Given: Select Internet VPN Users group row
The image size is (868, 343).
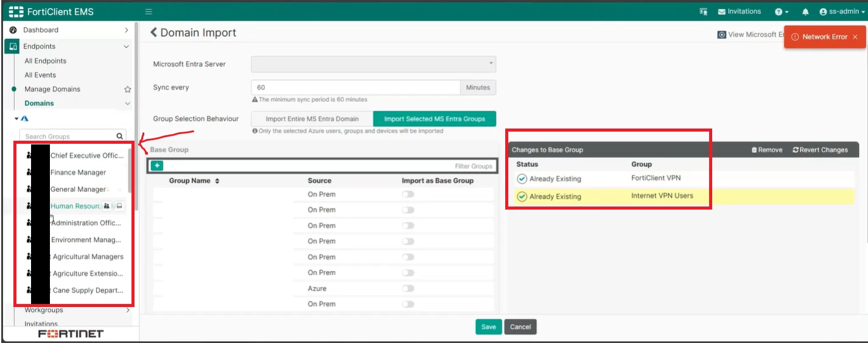Looking at the screenshot, I should click(x=684, y=196).
